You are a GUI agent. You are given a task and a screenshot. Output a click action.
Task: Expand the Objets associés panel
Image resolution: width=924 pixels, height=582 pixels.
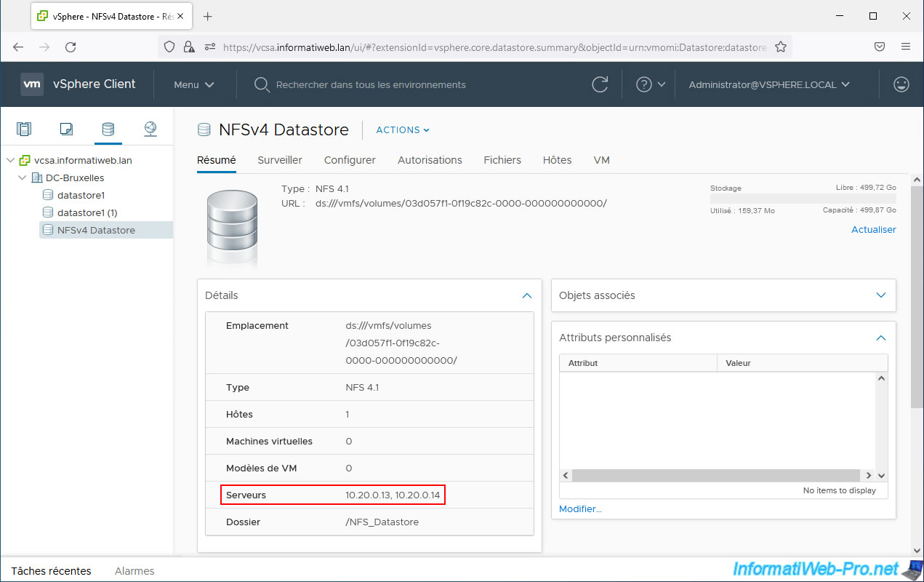(881, 295)
